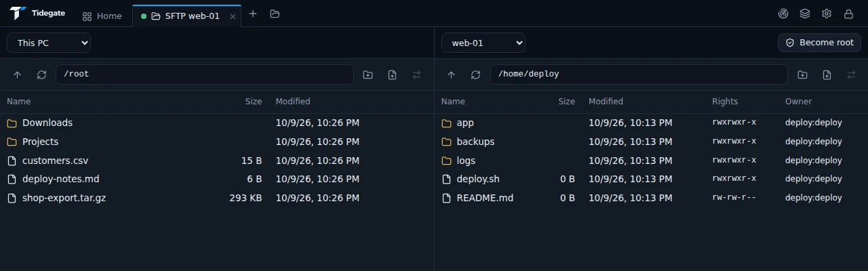Viewport: 868px width, 271px height.
Task: Click the rw-rw-r-- rights of README.md
Action: 734,198
